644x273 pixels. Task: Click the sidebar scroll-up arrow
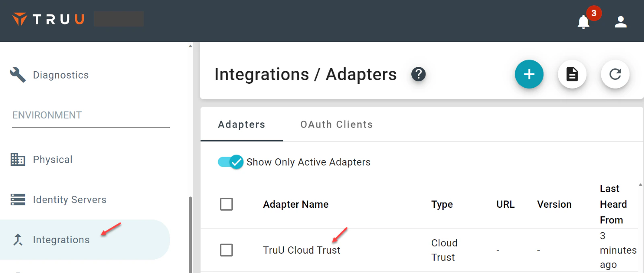(190, 46)
